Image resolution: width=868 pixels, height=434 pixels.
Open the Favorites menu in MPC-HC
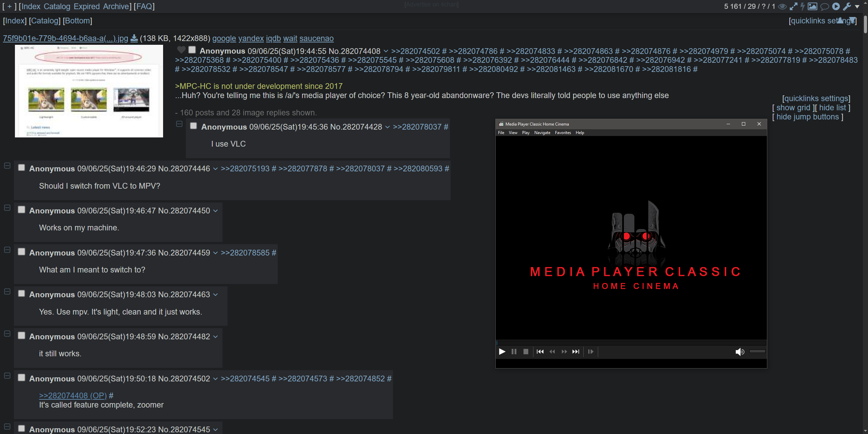(563, 133)
